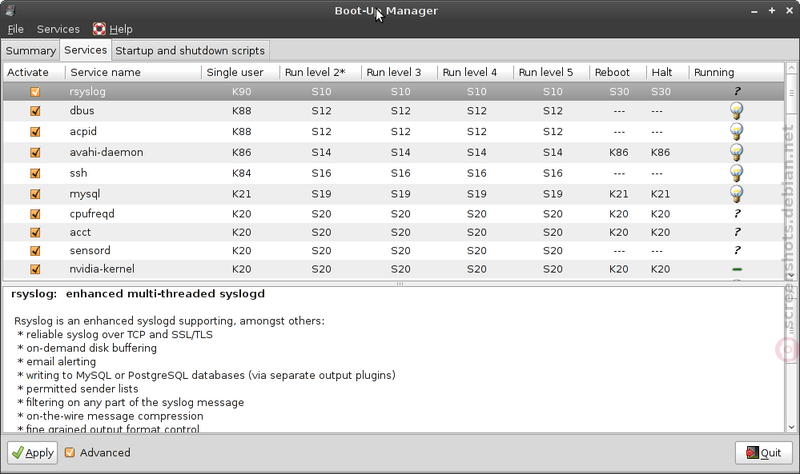800x474 pixels.
Task: Click the question mark status for cpufreqd
Action: pos(737,214)
